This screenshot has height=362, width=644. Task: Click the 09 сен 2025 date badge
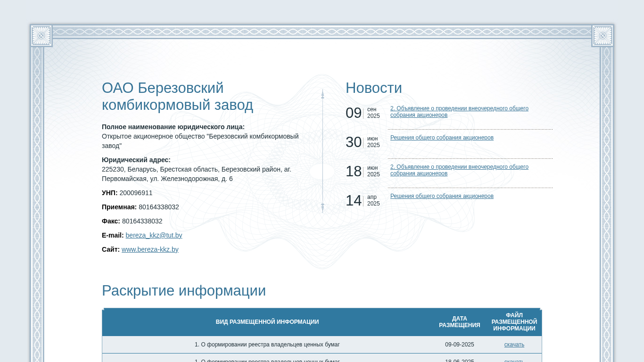pyautogui.click(x=363, y=113)
